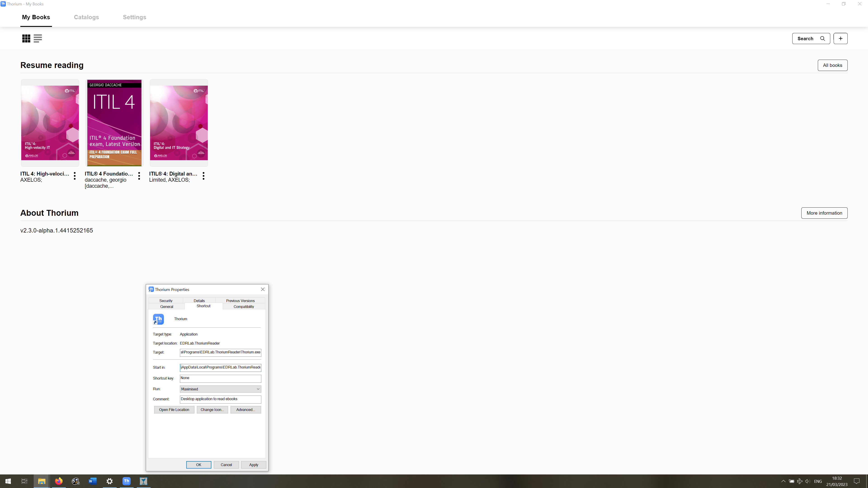Switch to Compatibility tab in Properties
Viewport: 868px width, 488px height.
[x=244, y=307]
